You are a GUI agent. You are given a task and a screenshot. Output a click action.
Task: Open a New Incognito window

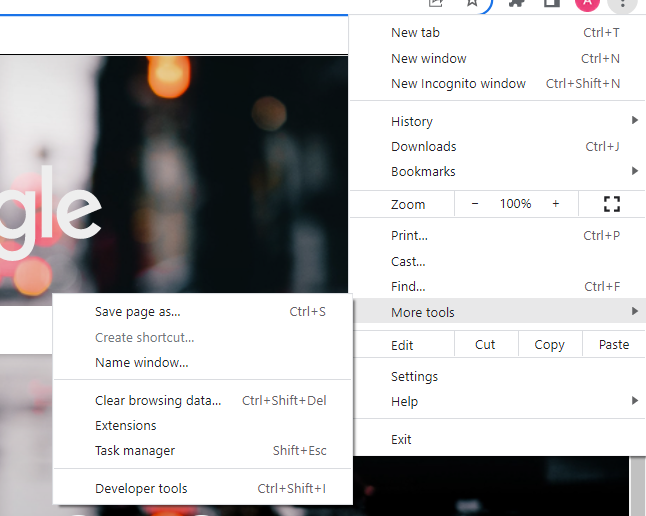(x=497, y=84)
